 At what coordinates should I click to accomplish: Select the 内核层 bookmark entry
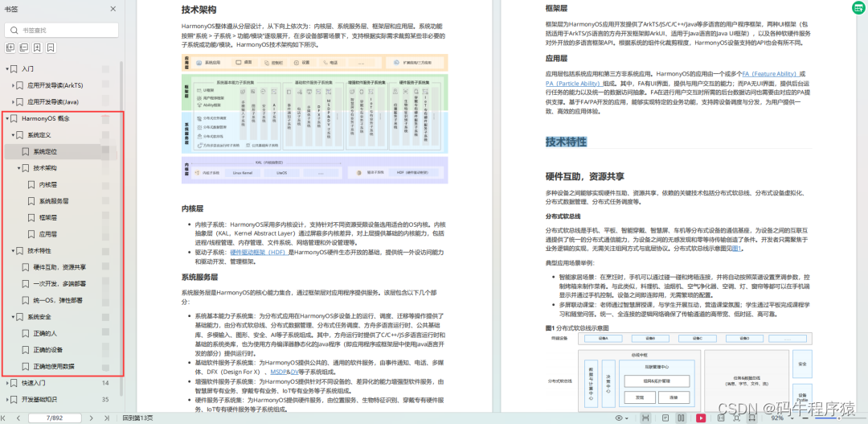point(48,184)
